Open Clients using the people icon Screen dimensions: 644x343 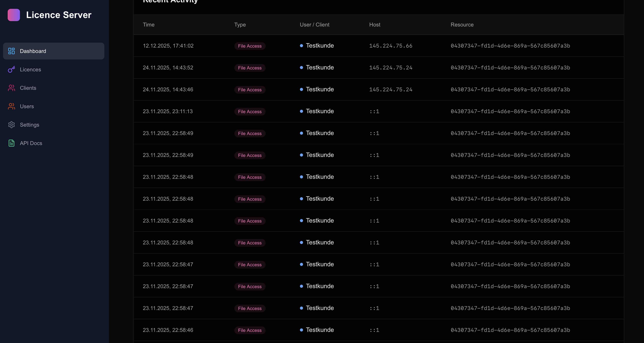point(11,88)
